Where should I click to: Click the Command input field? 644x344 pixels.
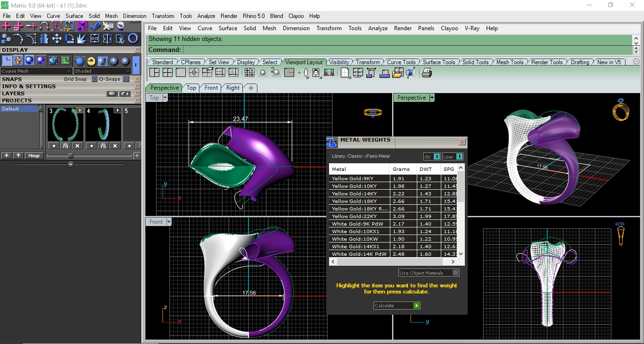pyautogui.click(x=407, y=50)
